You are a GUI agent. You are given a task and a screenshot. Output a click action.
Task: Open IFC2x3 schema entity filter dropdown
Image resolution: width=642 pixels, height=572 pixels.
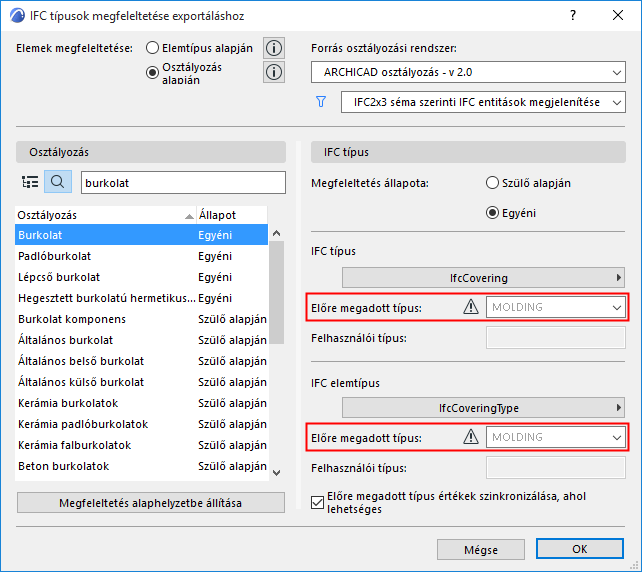[482, 102]
